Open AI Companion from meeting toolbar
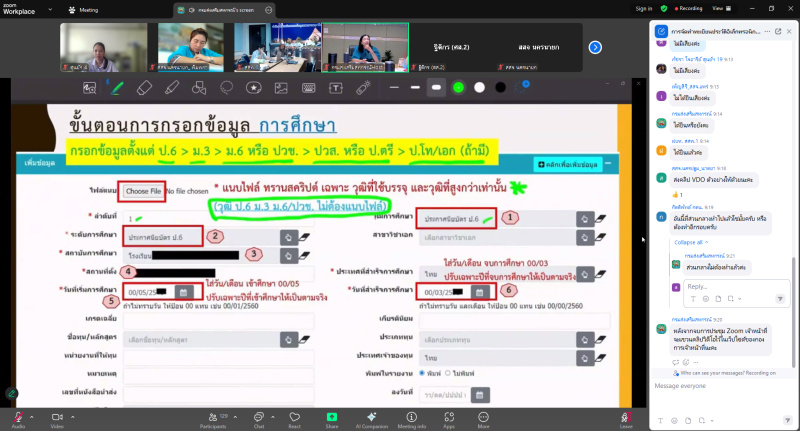This screenshot has height=431, width=800. [x=371, y=416]
